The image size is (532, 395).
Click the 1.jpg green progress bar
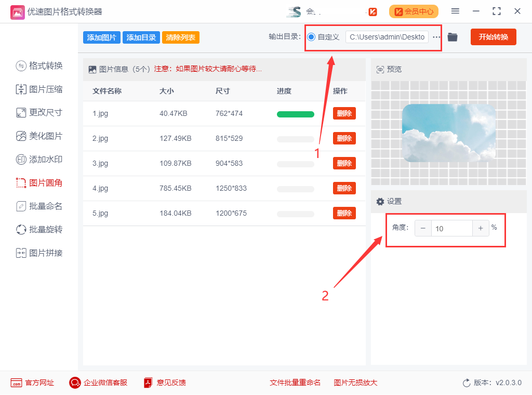pyautogui.click(x=295, y=114)
